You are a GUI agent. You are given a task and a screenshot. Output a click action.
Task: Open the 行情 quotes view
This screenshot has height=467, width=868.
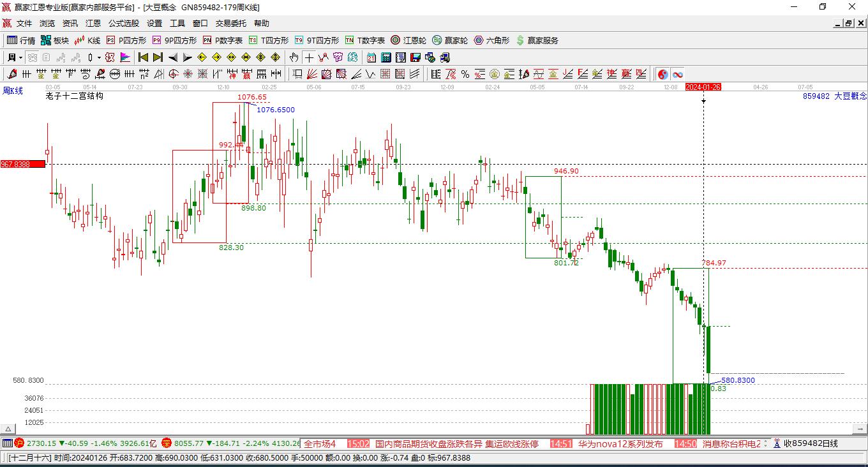click(x=21, y=40)
